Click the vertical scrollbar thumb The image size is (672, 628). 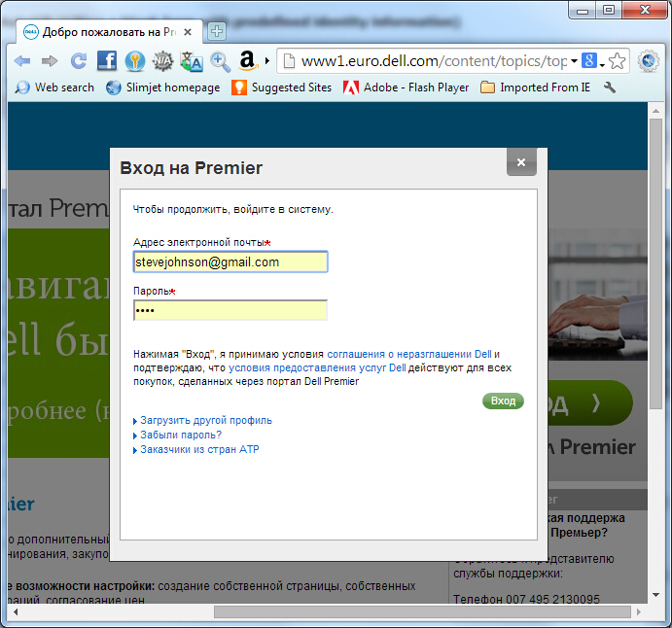tap(655, 263)
